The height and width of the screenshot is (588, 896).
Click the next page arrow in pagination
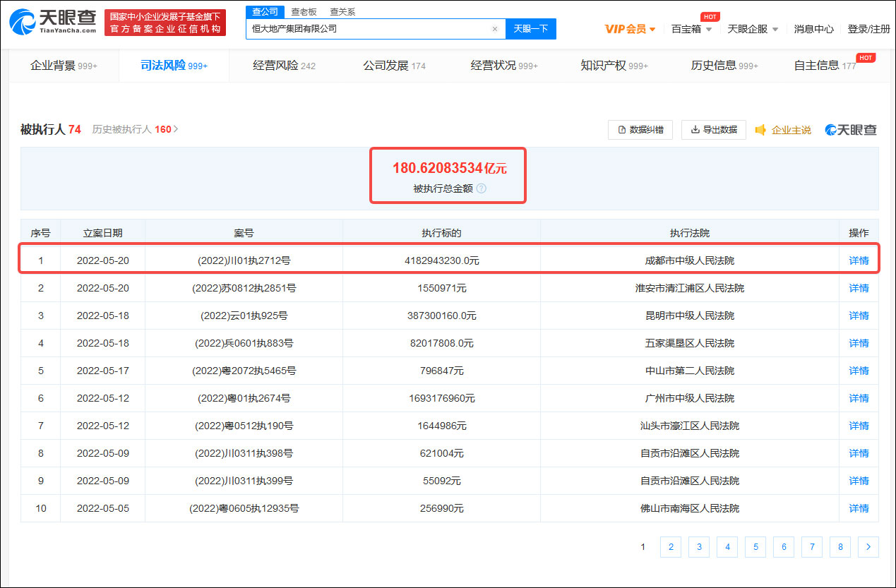coord(868,546)
